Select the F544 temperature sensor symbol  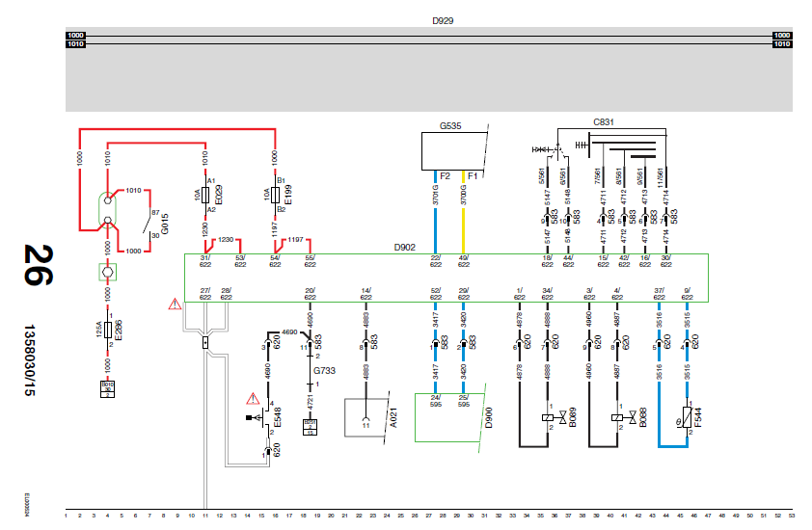click(x=687, y=417)
